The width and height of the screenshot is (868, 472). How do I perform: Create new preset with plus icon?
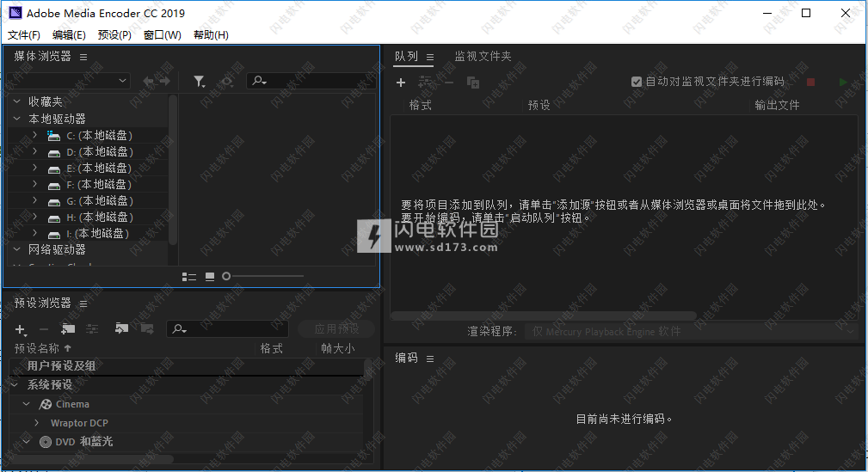[21, 330]
